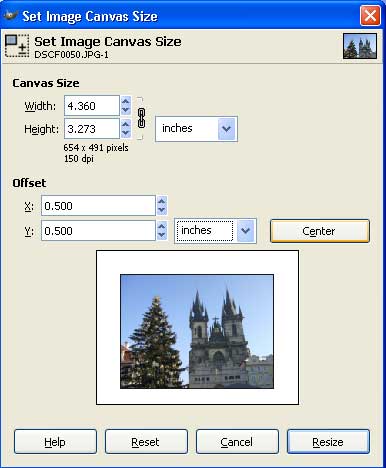Decrease X offset with down arrow

pyautogui.click(x=162, y=210)
